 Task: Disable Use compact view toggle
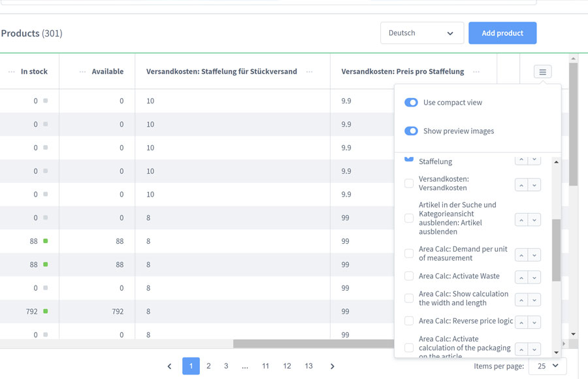pyautogui.click(x=411, y=103)
